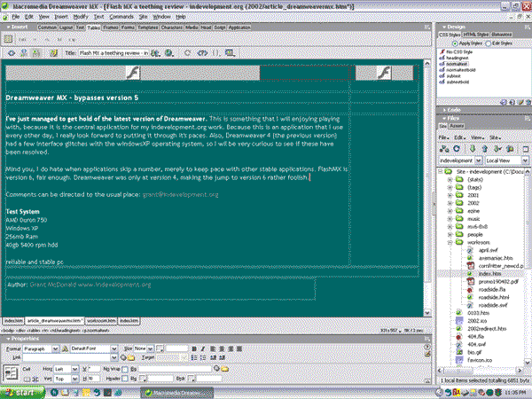The image size is (532, 399).
Task: Open the Commands menu
Action: (121, 16)
